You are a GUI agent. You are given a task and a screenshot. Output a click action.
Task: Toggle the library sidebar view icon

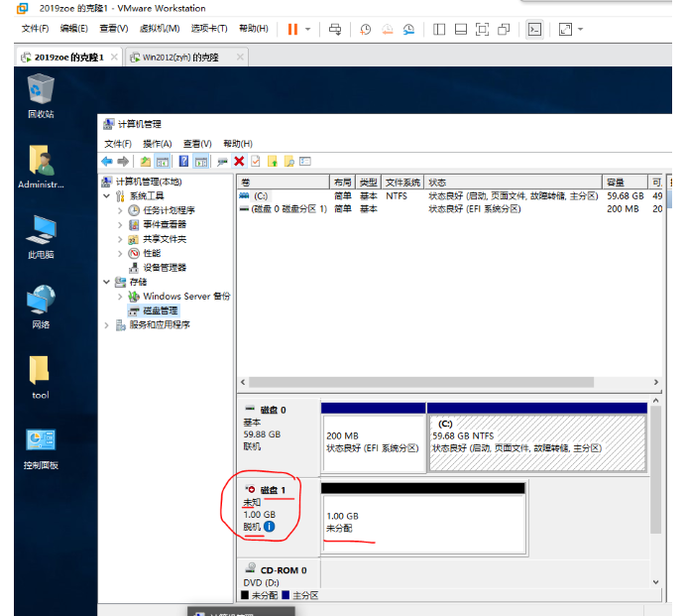click(438, 30)
